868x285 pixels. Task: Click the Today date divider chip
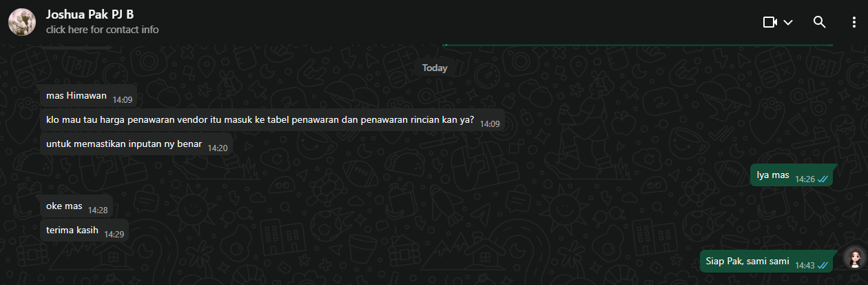pos(435,68)
